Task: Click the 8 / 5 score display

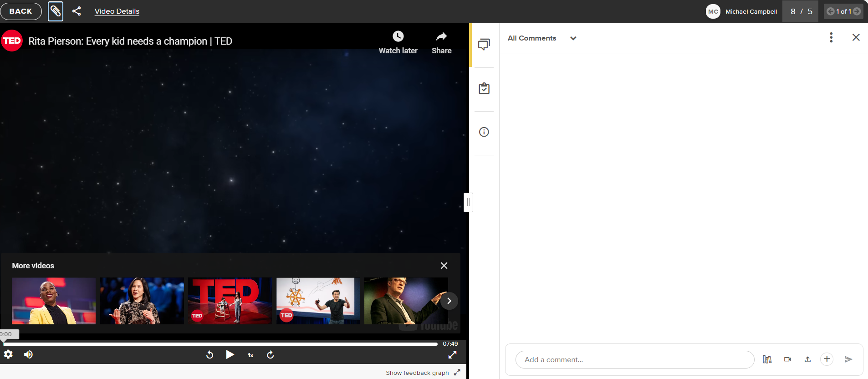Action: (x=802, y=11)
